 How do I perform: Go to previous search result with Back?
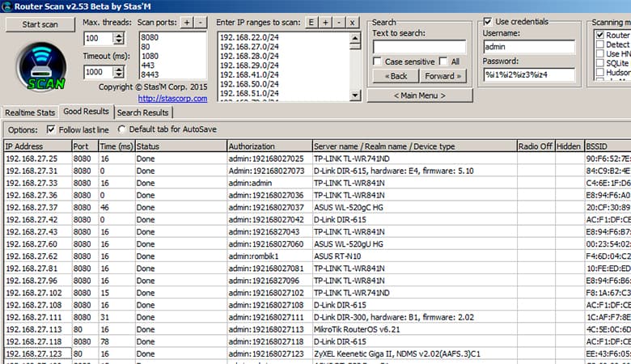[396, 76]
